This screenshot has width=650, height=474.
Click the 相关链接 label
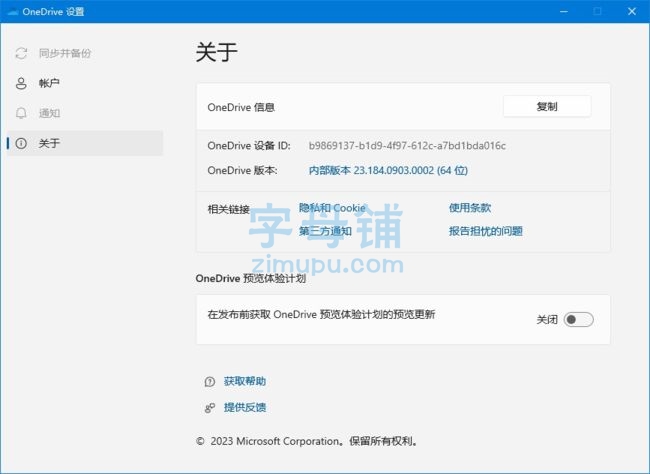pyautogui.click(x=228, y=209)
